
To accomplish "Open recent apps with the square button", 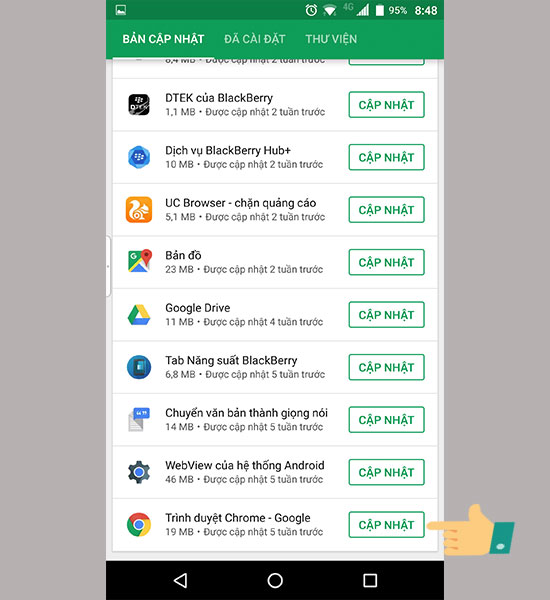I will pos(370,580).
